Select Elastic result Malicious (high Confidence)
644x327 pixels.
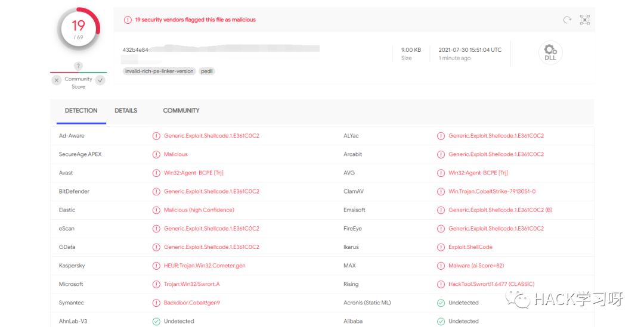(x=199, y=210)
